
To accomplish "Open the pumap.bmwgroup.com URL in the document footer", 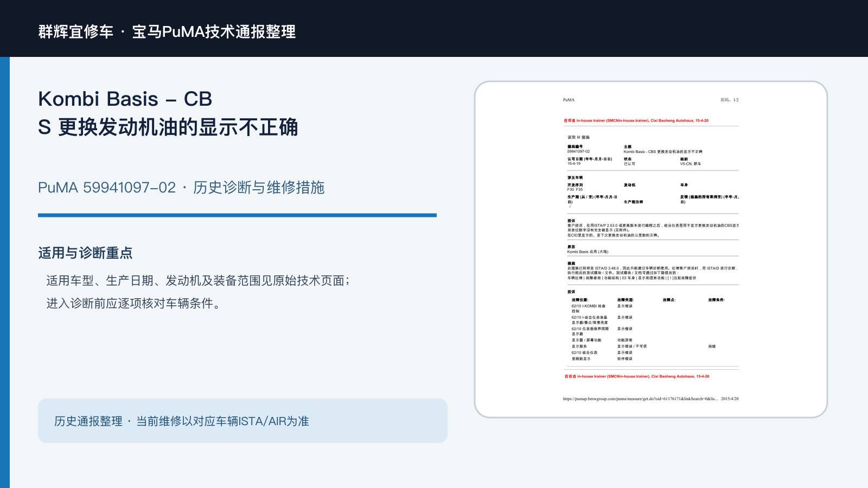I will point(640,399).
